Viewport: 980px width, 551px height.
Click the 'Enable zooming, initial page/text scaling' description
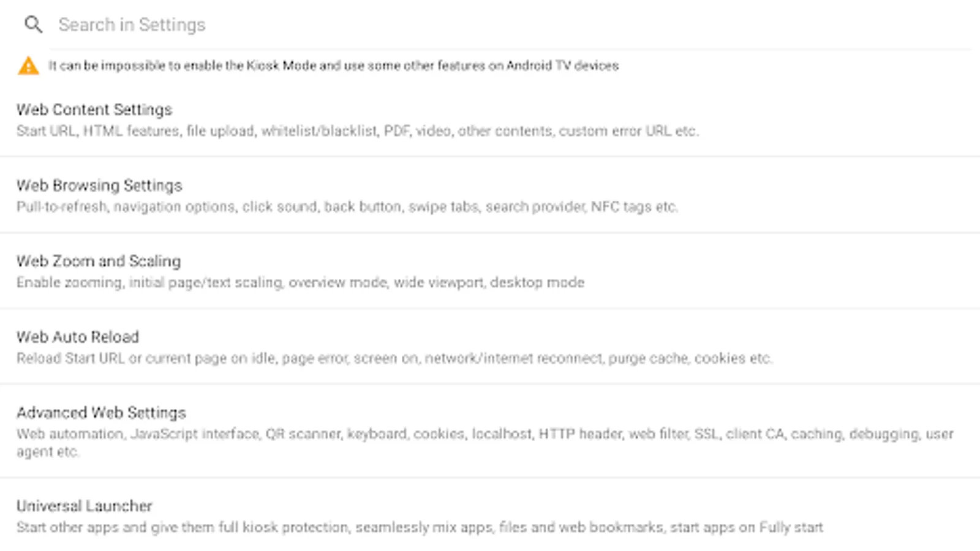pyautogui.click(x=300, y=283)
